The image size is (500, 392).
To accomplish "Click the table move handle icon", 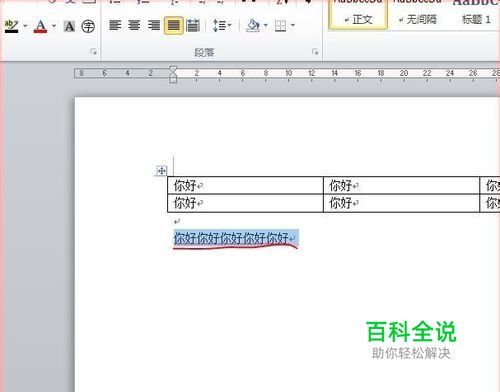I will (161, 171).
